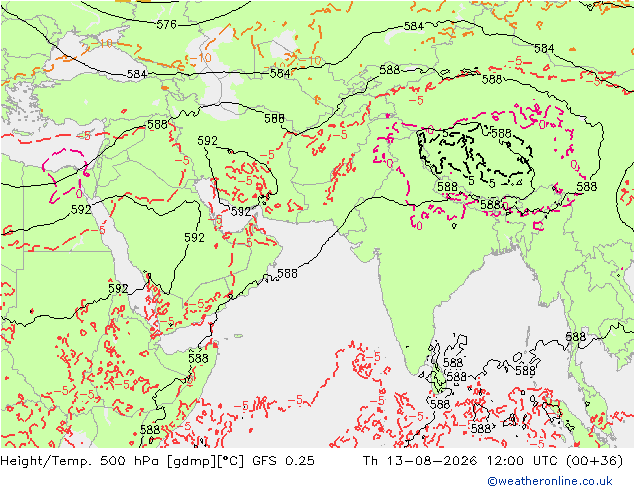Click the 576 height contour label
Viewport: 634px width, 490px height.
(167, 25)
